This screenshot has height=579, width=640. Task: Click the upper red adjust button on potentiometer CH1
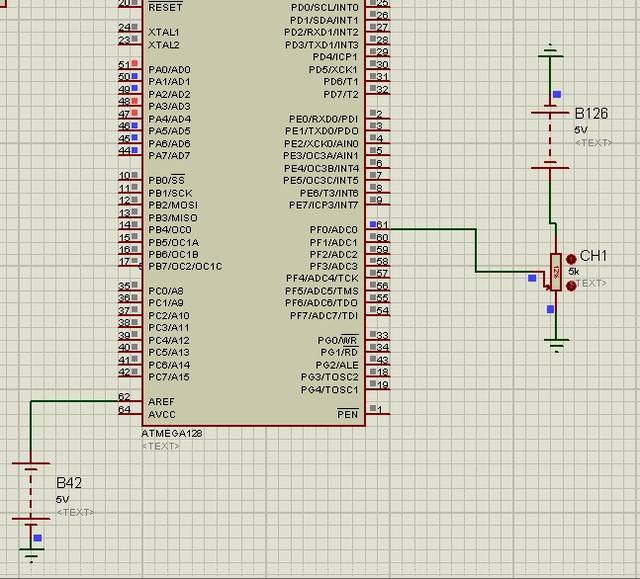tap(571, 259)
